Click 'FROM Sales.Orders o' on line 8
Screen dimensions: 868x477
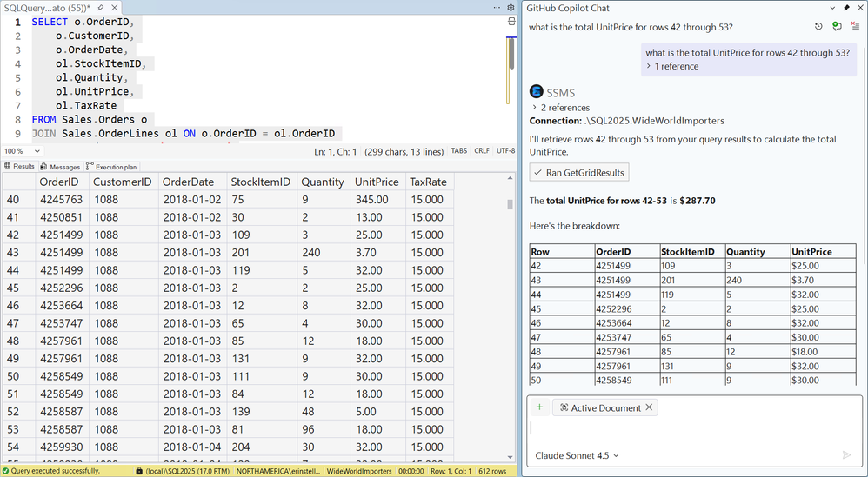pyautogui.click(x=89, y=119)
